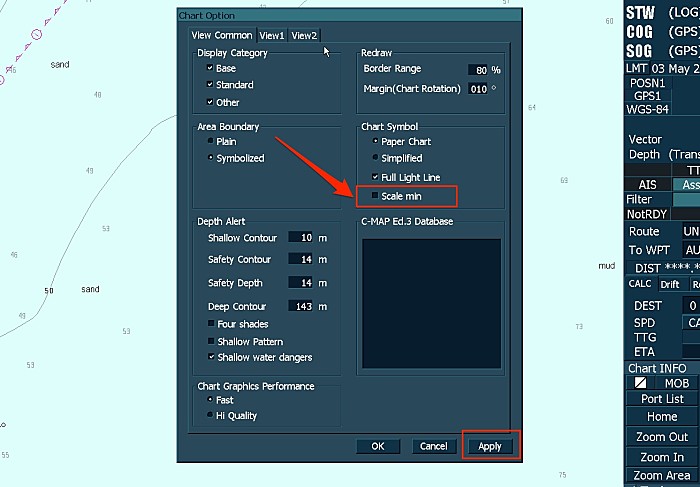This screenshot has width=700, height=487.
Task: Click the Apply button
Action: (491, 446)
